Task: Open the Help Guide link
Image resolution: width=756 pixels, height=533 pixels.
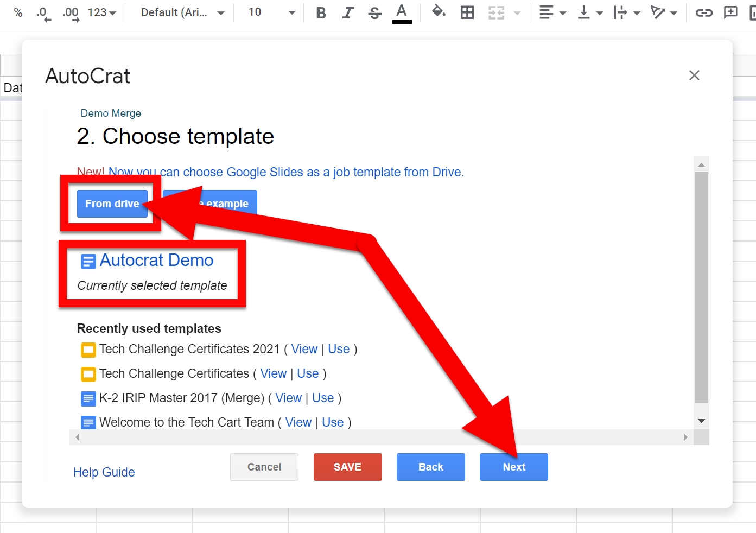Action: point(104,472)
